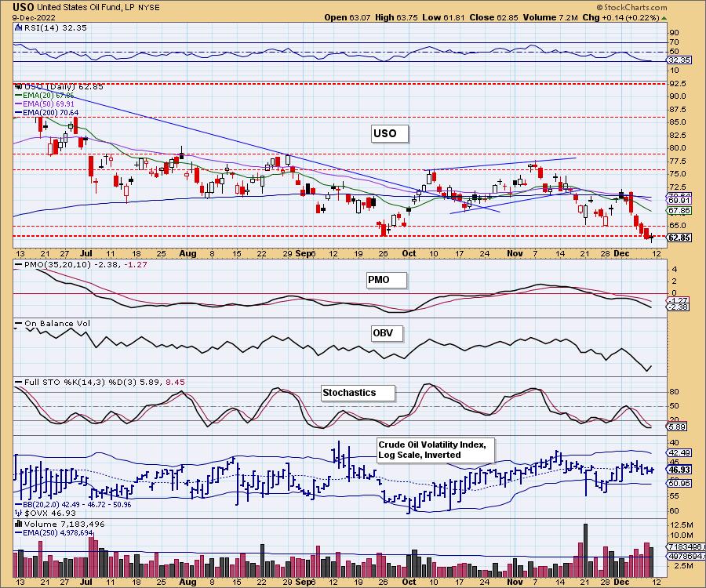Click the 92.5 label on price axis
Image resolution: width=706 pixels, height=588 pixels.
pos(678,84)
